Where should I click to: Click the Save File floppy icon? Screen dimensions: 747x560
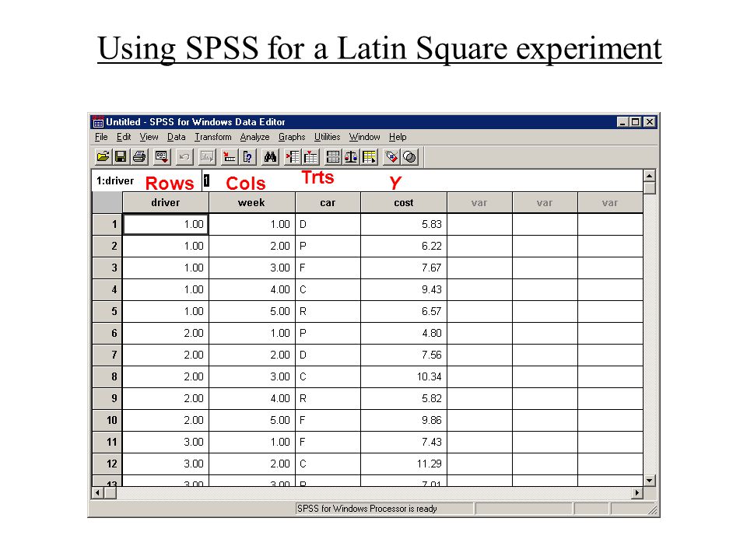[121, 156]
